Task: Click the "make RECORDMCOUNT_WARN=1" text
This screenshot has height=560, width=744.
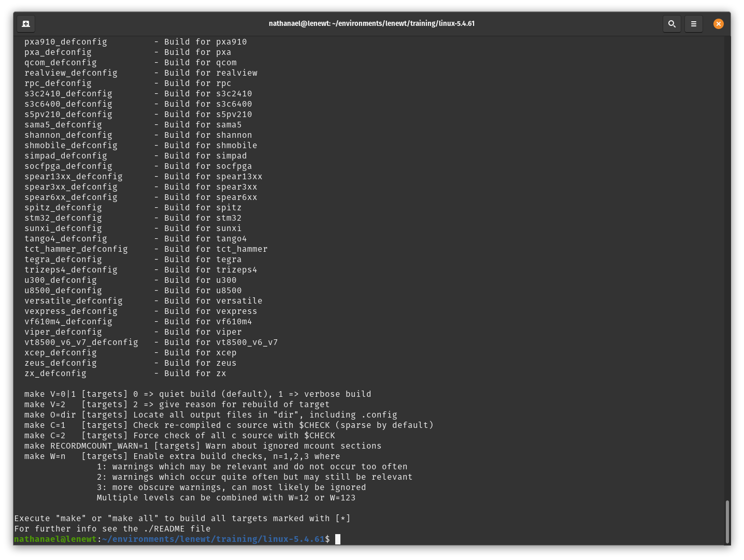Action: tap(86, 446)
